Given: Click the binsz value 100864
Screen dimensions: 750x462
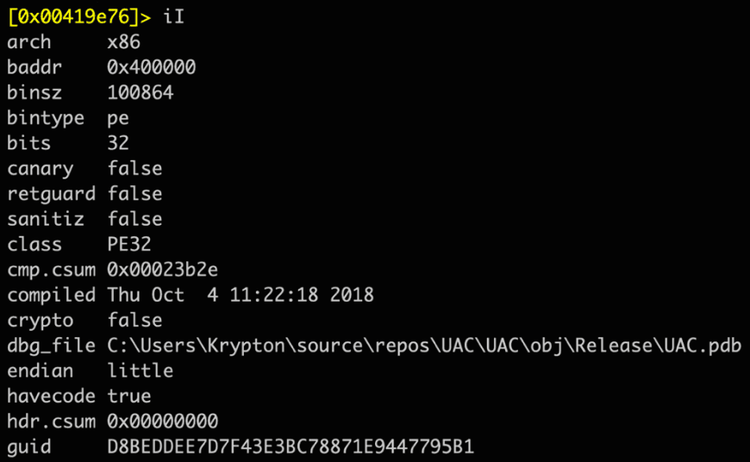Looking at the screenshot, I should point(140,92).
